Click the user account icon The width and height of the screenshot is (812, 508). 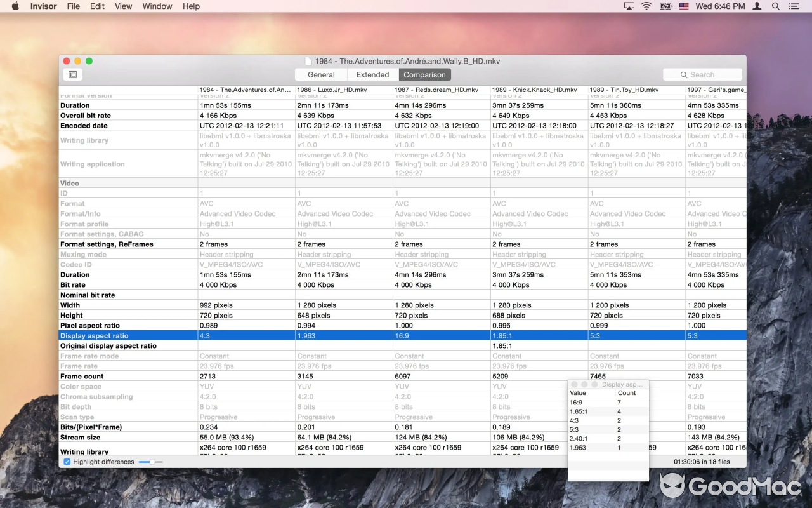point(757,6)
